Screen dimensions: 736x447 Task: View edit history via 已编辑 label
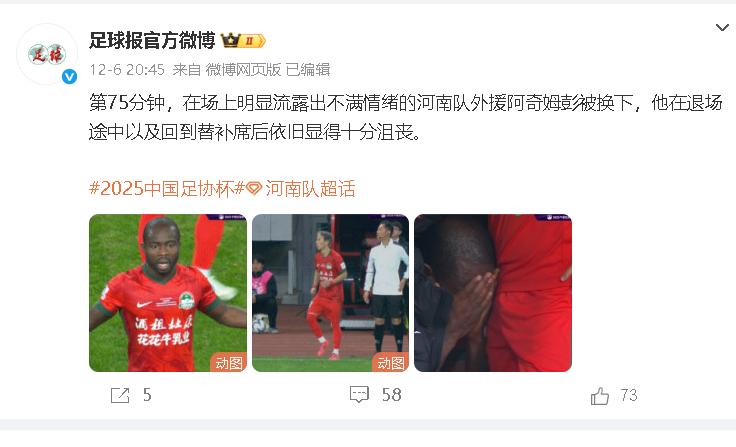tap(308, 70)
